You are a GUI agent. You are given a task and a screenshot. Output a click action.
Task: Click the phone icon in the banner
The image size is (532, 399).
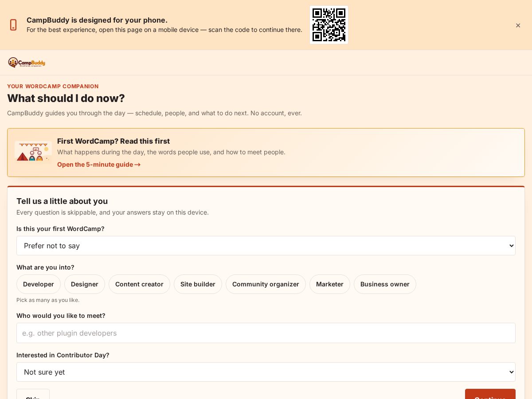pos(13,25)
